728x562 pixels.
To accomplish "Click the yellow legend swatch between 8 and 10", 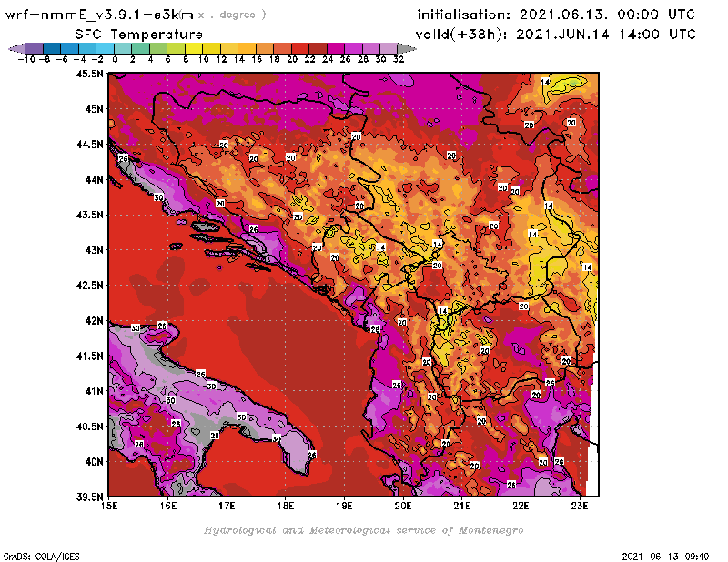I will (194, 48).
